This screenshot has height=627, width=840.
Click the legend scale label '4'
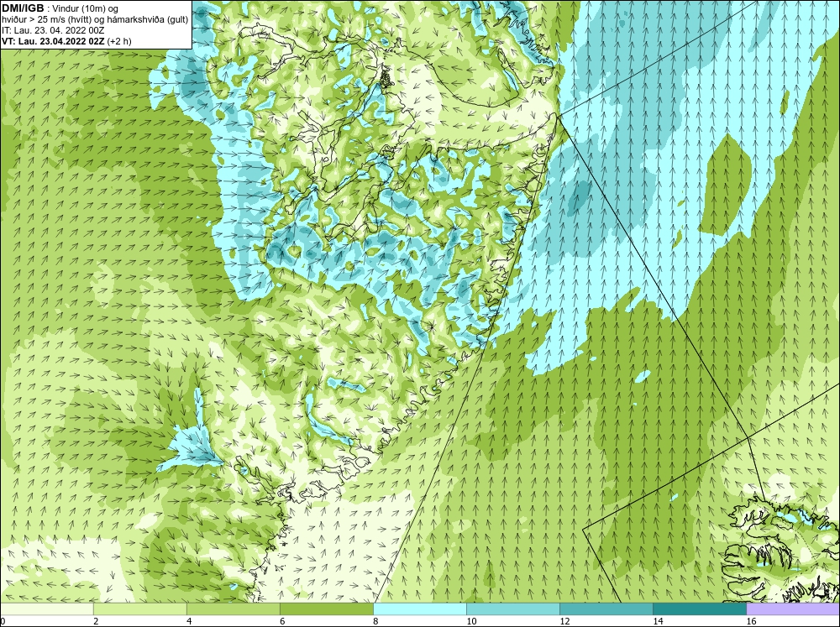coord(189,621)
